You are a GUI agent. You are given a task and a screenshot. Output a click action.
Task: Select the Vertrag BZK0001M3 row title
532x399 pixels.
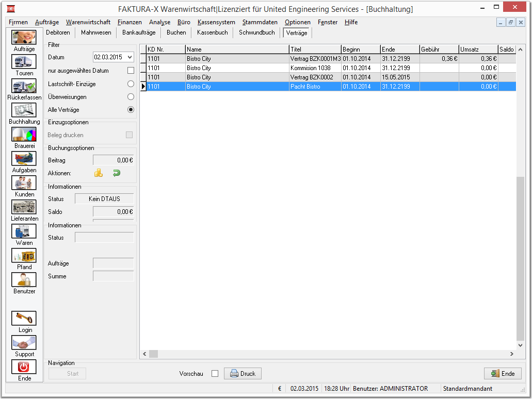(x=315, y=59)
